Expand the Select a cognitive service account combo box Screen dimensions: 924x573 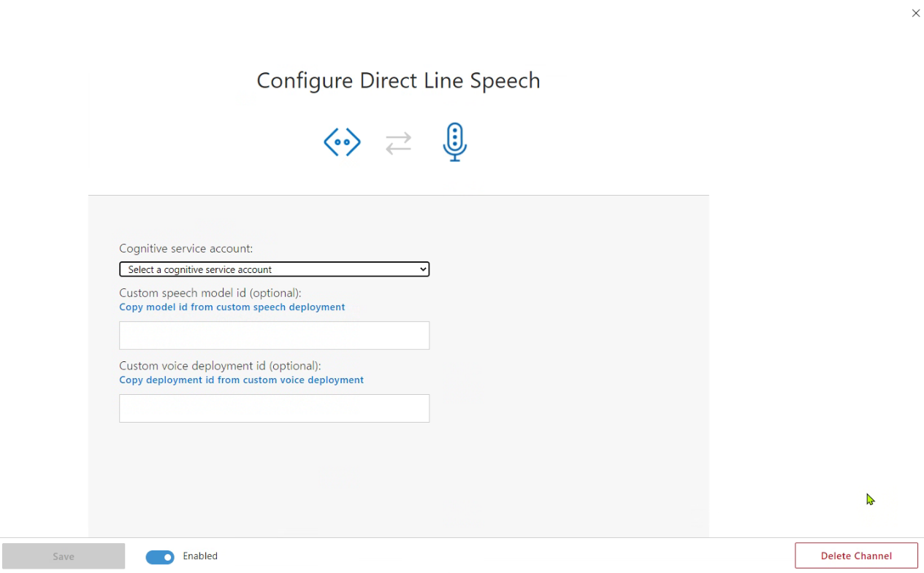coord(274,269)
